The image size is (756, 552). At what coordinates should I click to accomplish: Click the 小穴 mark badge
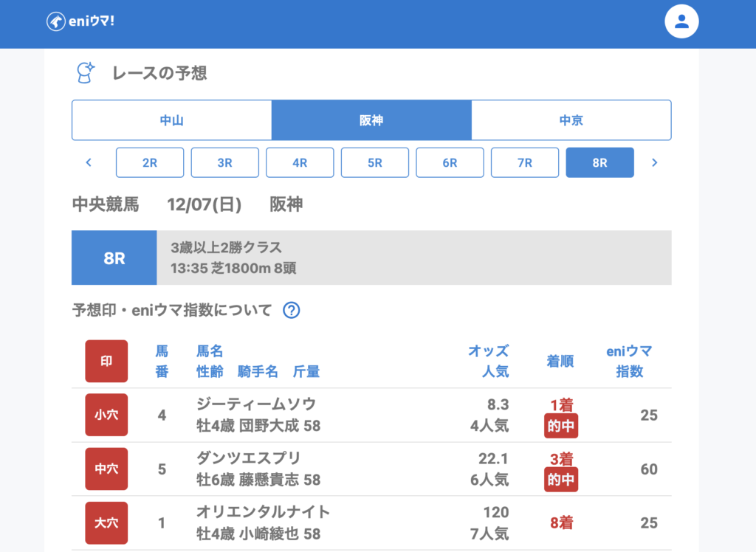coord(106,415)
